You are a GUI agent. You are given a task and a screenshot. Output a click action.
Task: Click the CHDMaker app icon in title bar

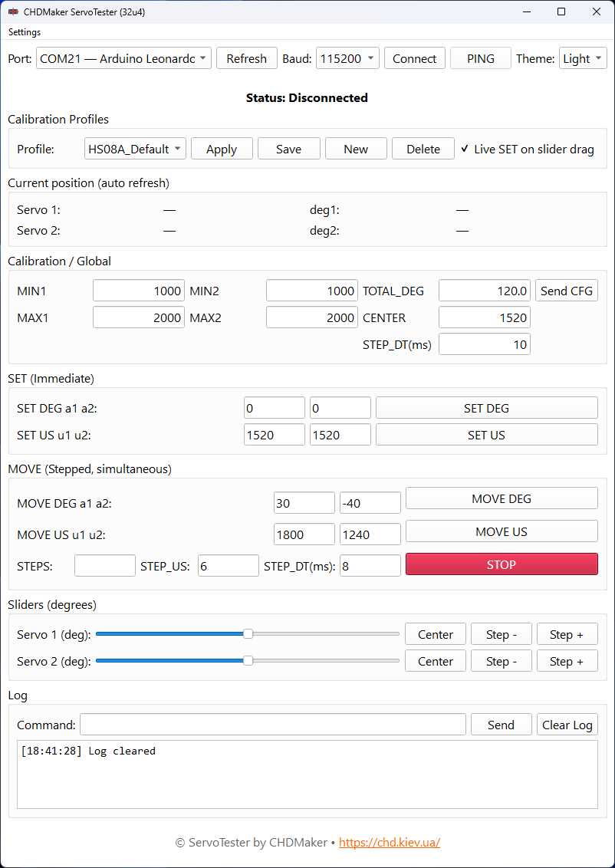tap(13, 12)
